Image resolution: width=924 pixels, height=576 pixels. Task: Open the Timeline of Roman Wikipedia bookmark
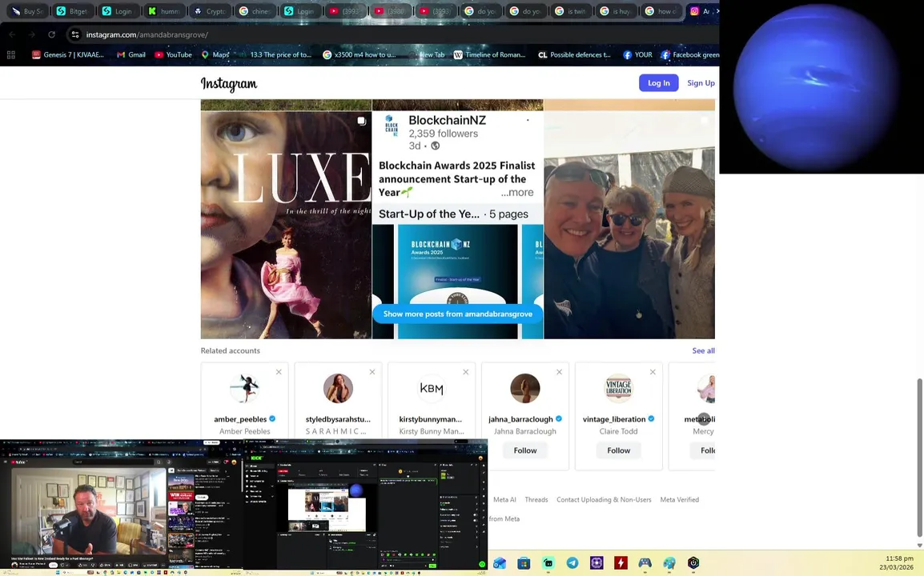coord(489,54)
